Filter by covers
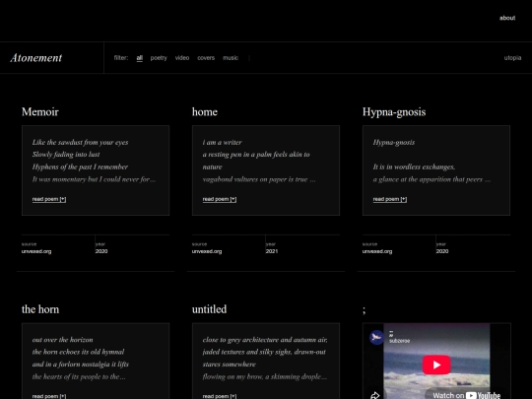 click(x=206, y=58)
